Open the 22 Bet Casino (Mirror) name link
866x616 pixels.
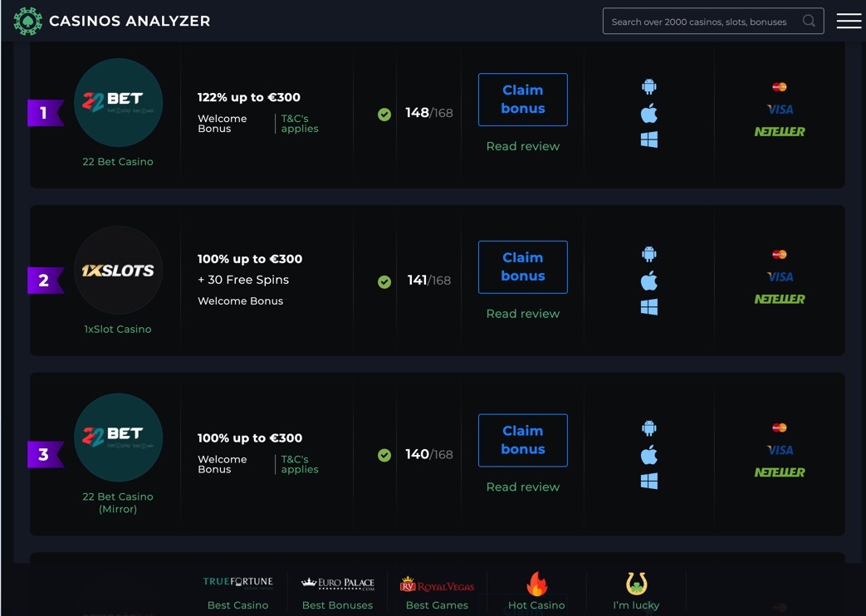click(118, 503)
